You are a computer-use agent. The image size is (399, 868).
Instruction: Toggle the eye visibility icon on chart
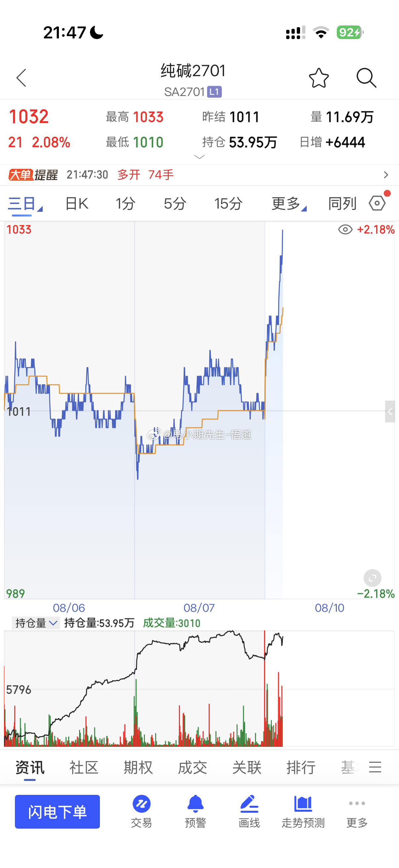pyautogui.click(x=345, y=230)
